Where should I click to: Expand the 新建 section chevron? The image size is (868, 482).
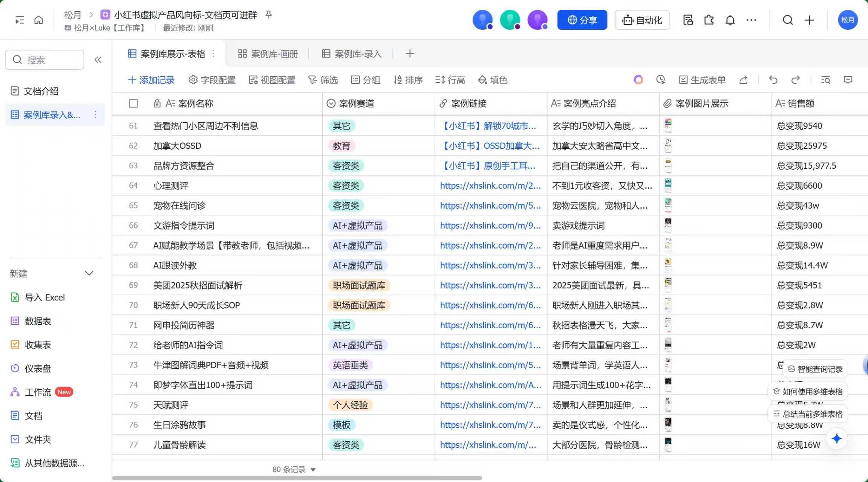[89, 273]
